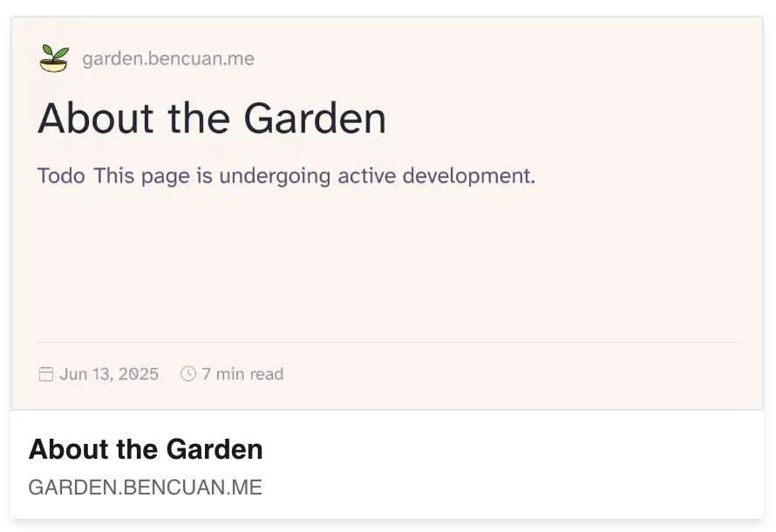Screen dimensions: 776x532
Task: Click the word 'About' in the bold footer title
Action: pos(69,449)
